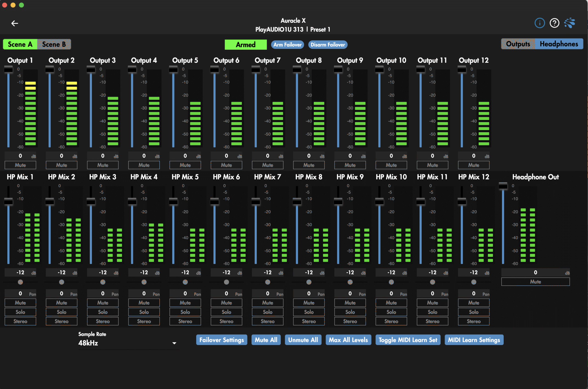
Task: Click the Output 10 dB value field
Action: [x=391, y=156]
